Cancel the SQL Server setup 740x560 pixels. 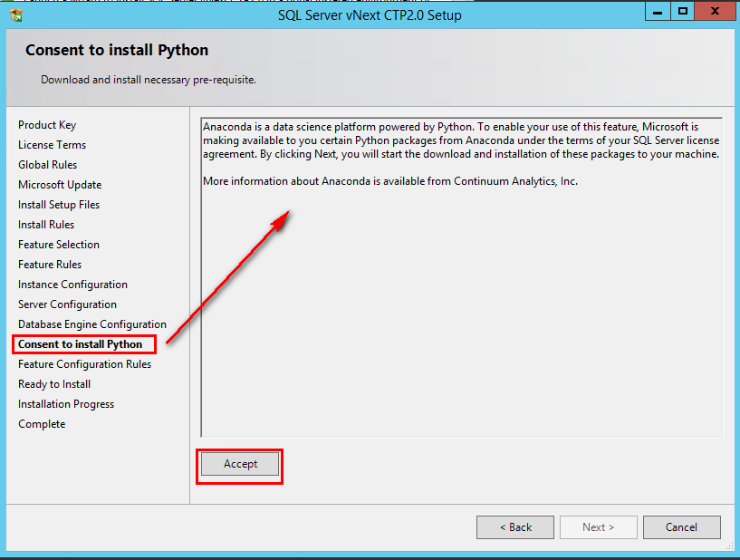[681, 527]
